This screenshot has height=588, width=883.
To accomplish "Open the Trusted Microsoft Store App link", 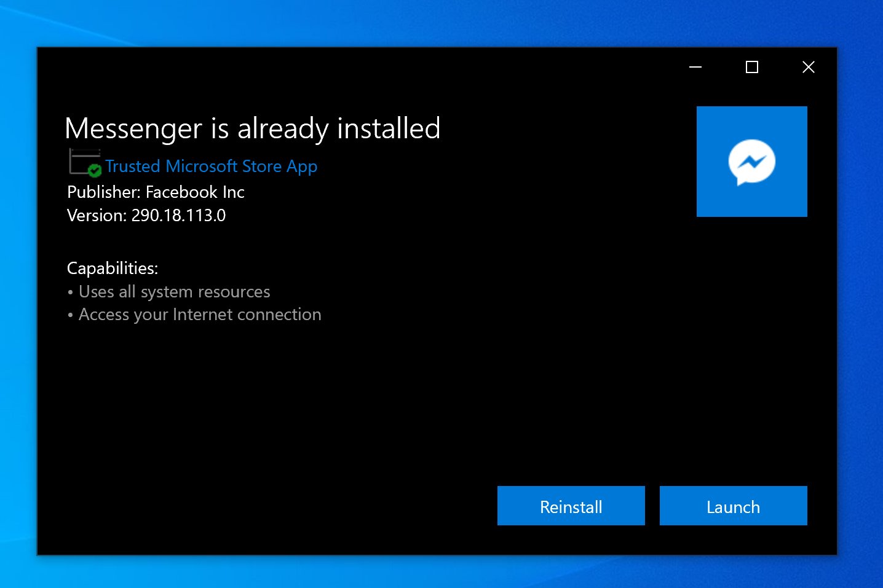I will pyautogui.click(x=211, y=167).
